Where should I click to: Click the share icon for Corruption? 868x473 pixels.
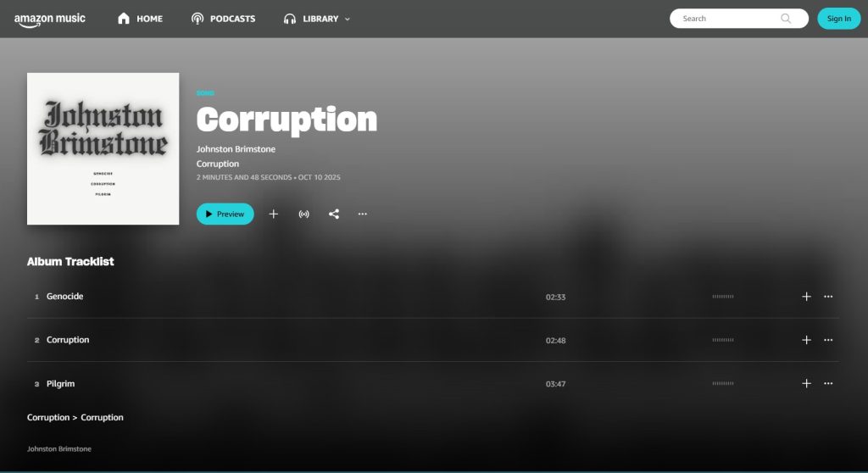[334, 214]
